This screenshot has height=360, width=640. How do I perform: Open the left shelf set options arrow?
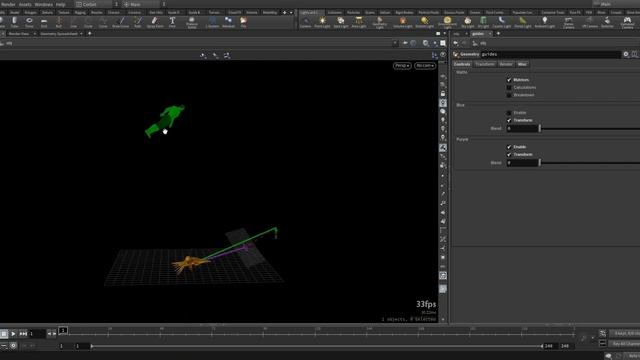[291, 13]
